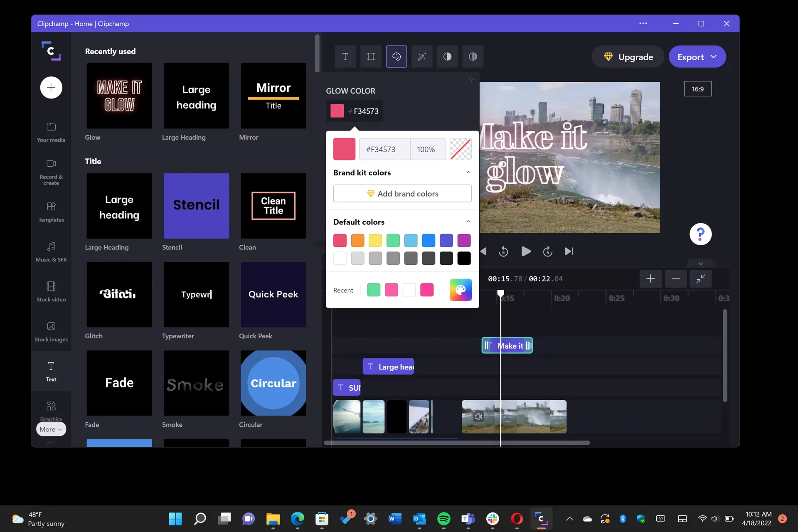
Task: Click the Add brand colors button
Action: (402, 193)
